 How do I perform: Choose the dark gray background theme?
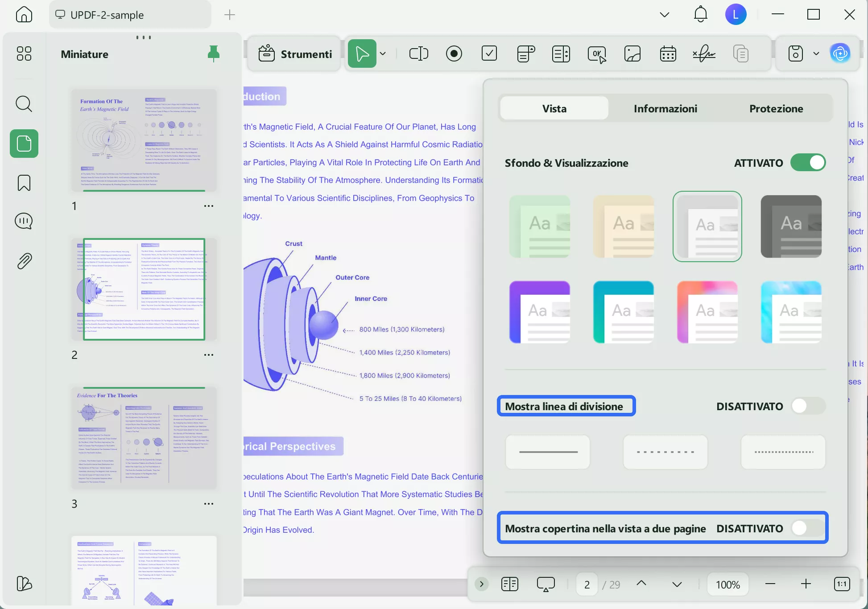click(791, 226)
